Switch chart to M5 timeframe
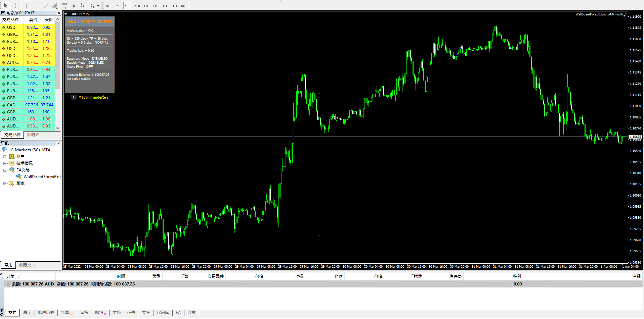 (118, 6)
